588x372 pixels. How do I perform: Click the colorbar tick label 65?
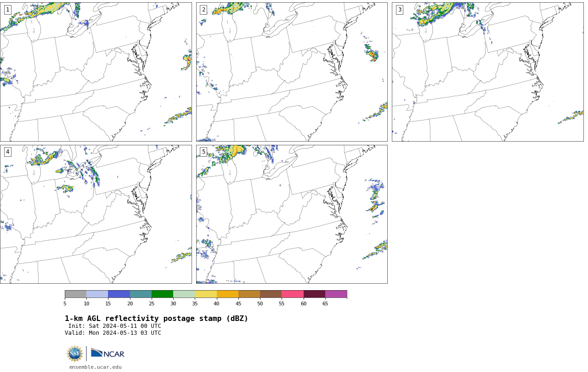coord(325,303)
